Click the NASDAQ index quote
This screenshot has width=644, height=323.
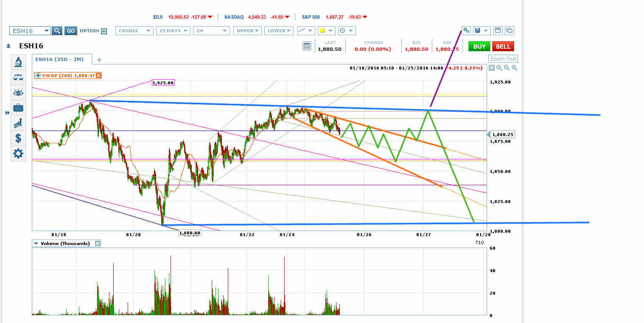(x=257, y=17)
